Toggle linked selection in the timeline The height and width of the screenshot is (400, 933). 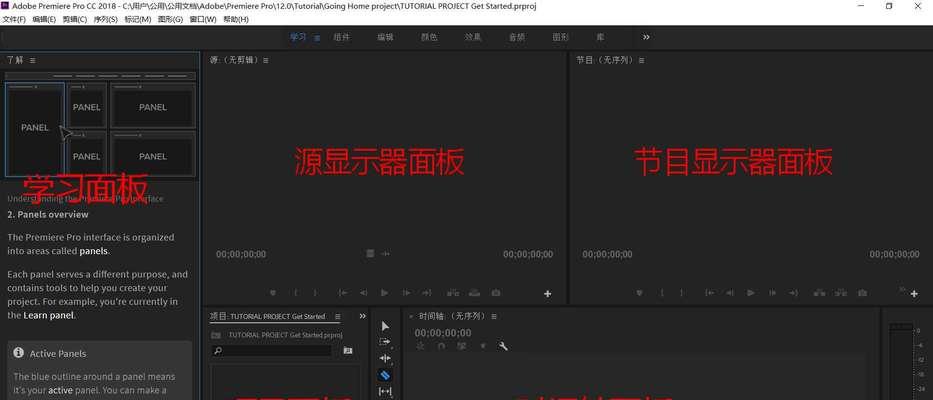tap(461, 346)
